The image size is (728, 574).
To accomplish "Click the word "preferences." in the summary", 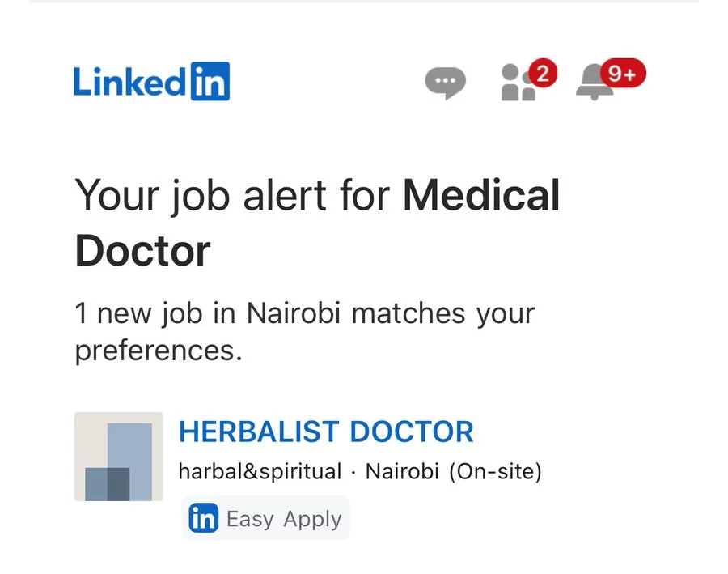I will (159, 351).
